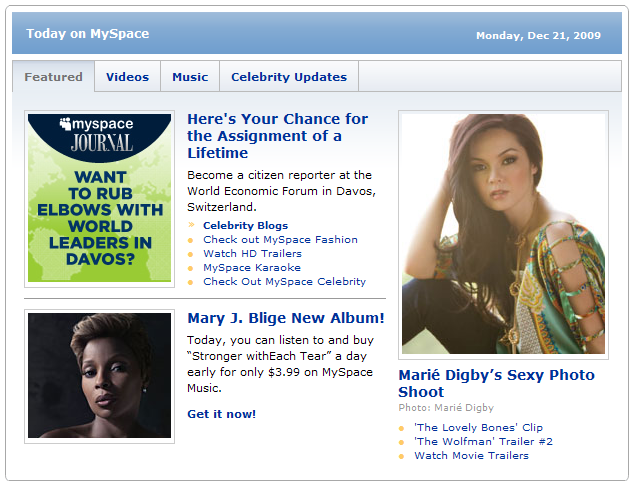Screen dimensions: 630x487
Task: Click Check Out MySpace Celebrity link
Action: pyautogui.click(x=284, y=282)
